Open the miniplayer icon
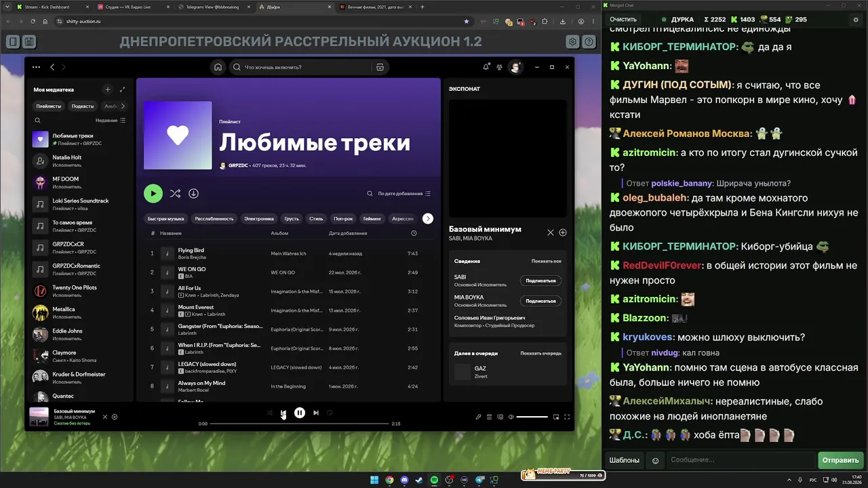The image size is (868, 488). pyautogui.click(x=556, y=417)
